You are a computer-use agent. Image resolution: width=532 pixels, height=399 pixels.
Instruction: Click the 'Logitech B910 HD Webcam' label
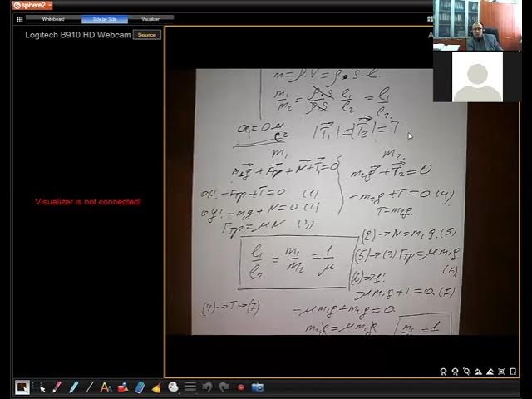coord(77,35)
